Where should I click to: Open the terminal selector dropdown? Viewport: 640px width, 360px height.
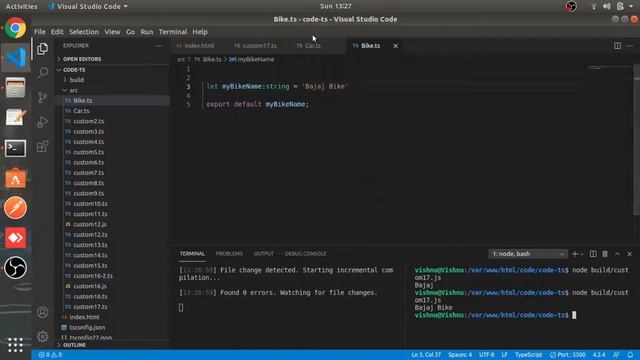528,254
